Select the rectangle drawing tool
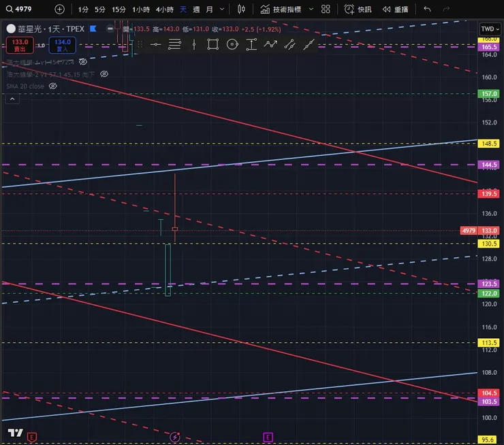 click(x=212, y=45)
